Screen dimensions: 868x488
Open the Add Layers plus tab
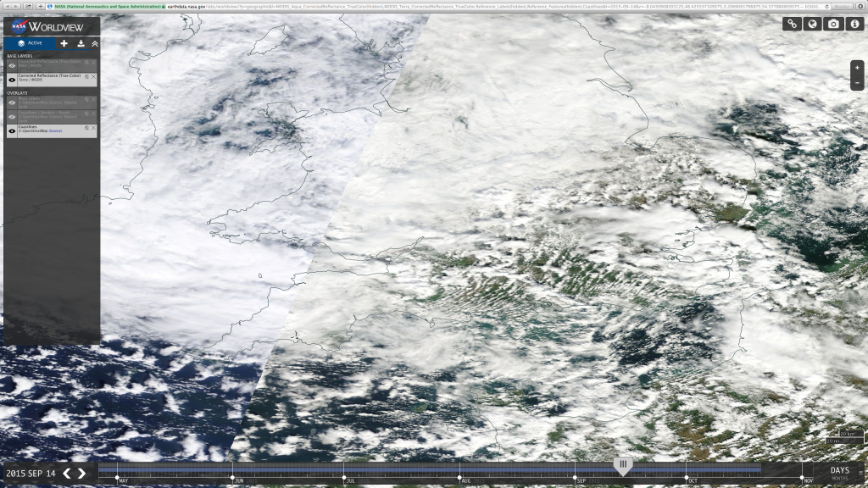(x=64, y=43)
